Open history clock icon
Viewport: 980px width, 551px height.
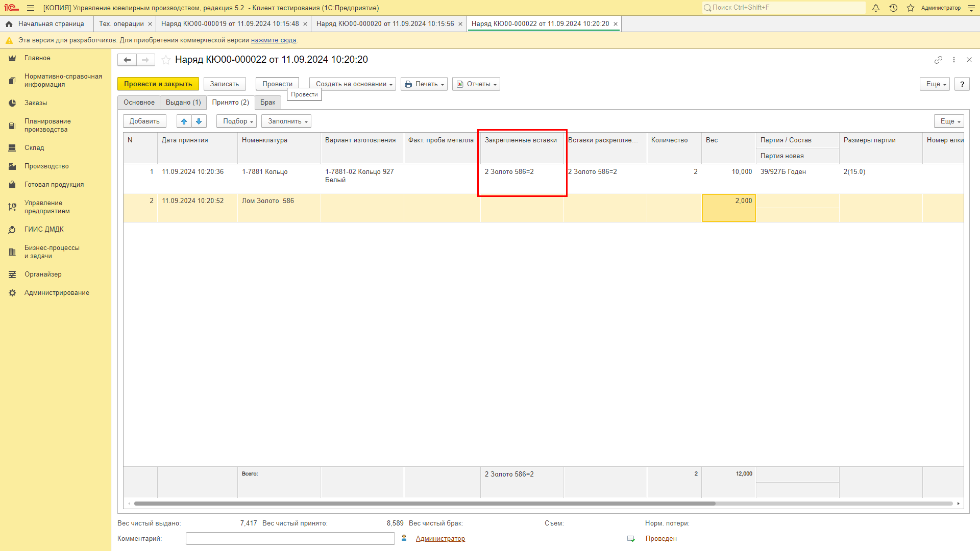coord(893,8)
